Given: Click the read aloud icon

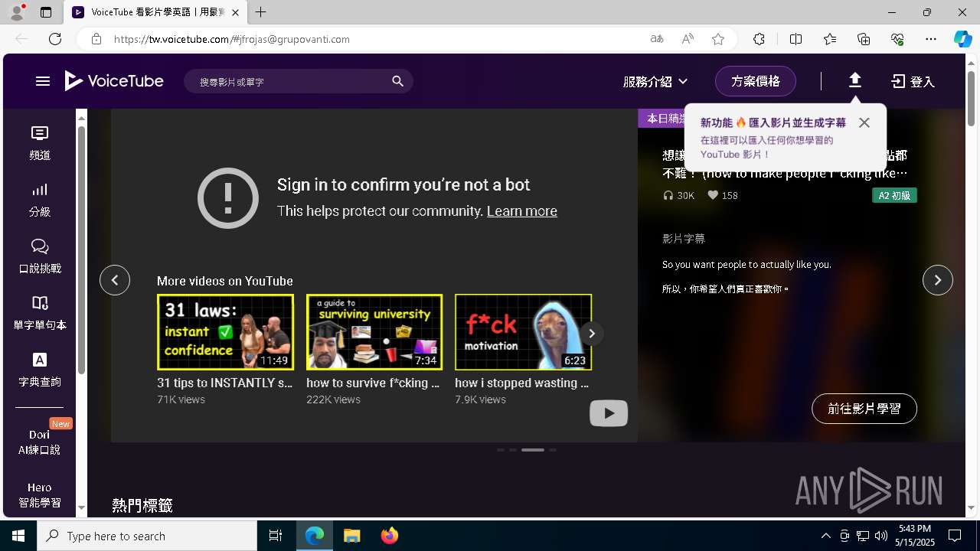Looking at the screenshot, I should (x=688, y=39).
